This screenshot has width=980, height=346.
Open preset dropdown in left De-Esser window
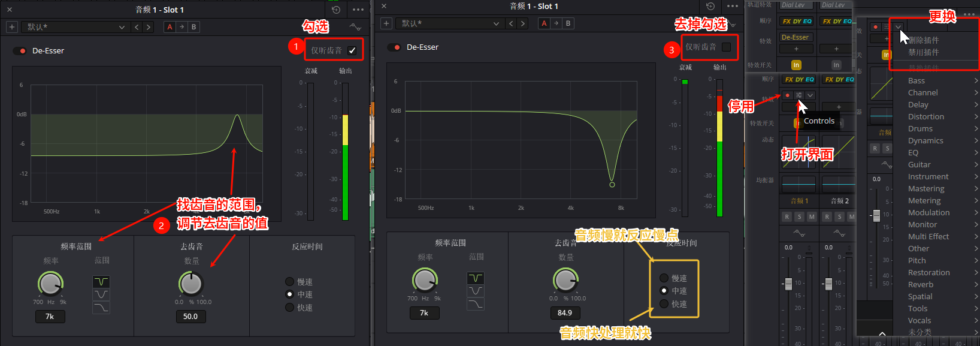click(x=75, y=27)
